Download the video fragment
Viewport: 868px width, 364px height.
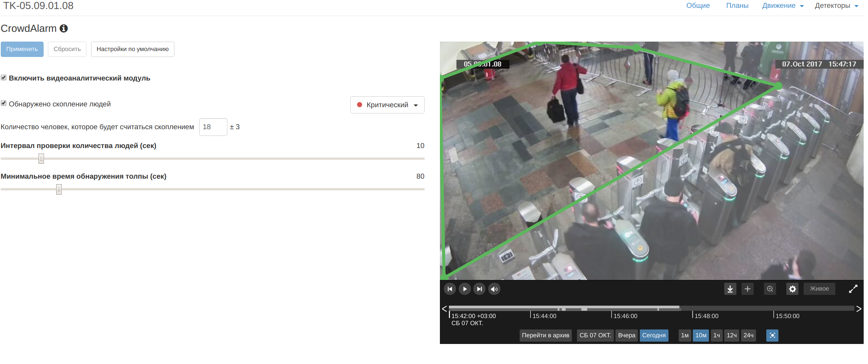[730, 289]
